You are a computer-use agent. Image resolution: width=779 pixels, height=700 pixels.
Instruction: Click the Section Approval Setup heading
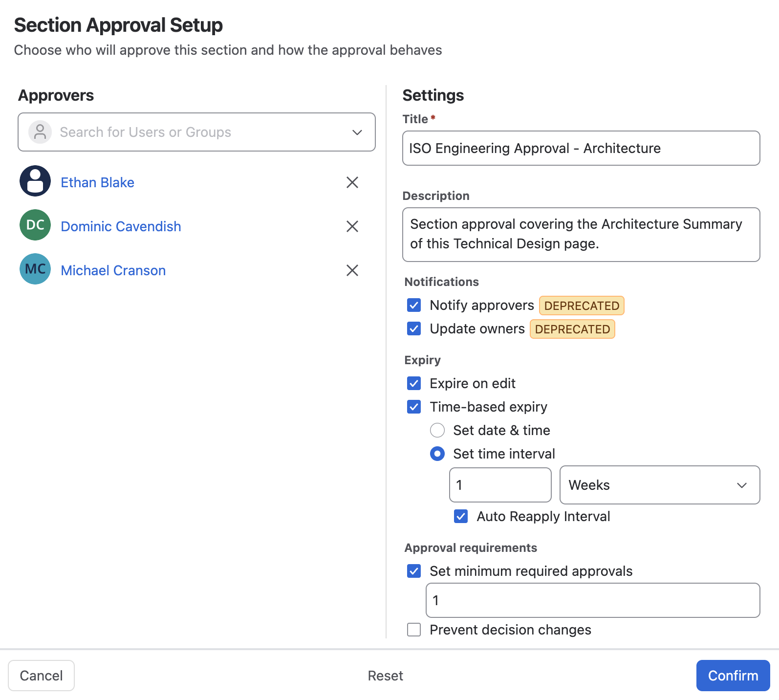pyautogui.click(x=118, y=25)
